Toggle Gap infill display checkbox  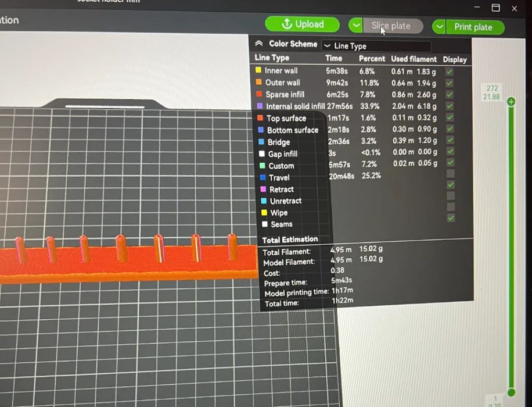[450, 151]
